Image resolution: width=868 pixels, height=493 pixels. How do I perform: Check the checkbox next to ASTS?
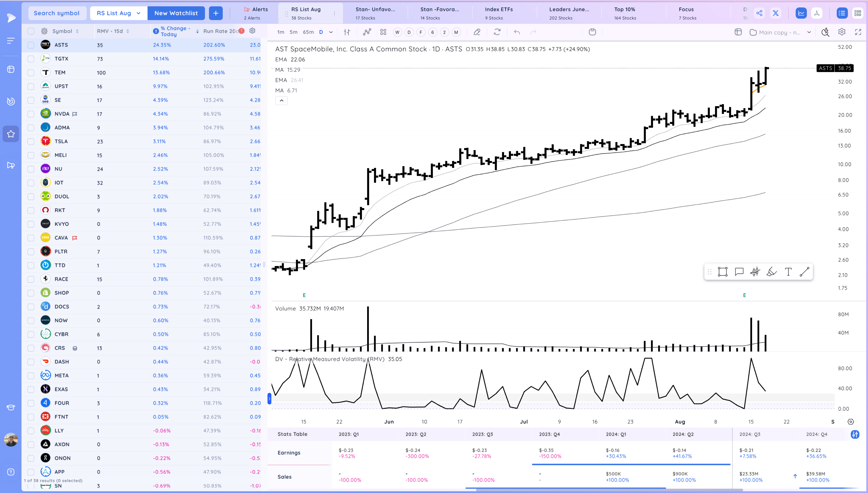pyautogui.click(x=31, y=45)
